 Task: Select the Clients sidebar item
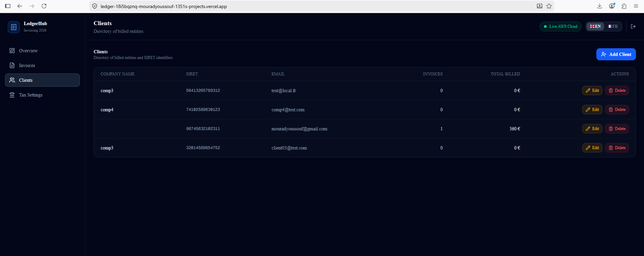click(x=42, y=80)
